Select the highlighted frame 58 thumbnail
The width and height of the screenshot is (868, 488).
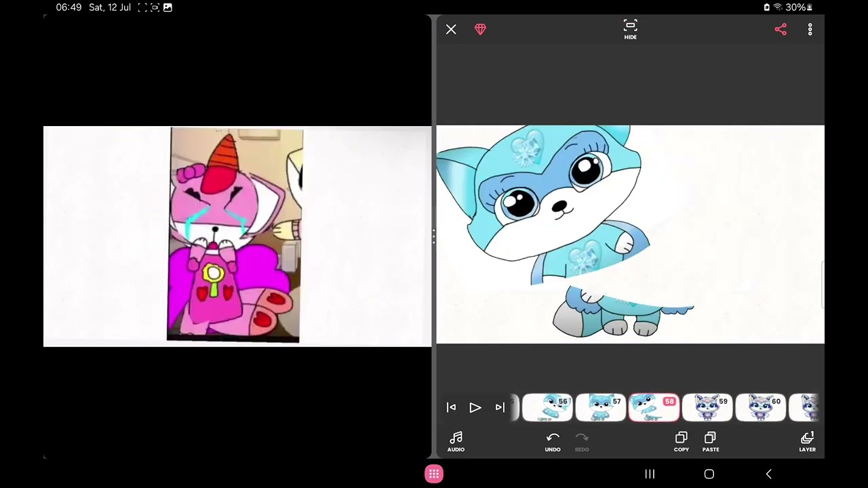point(654,407)
